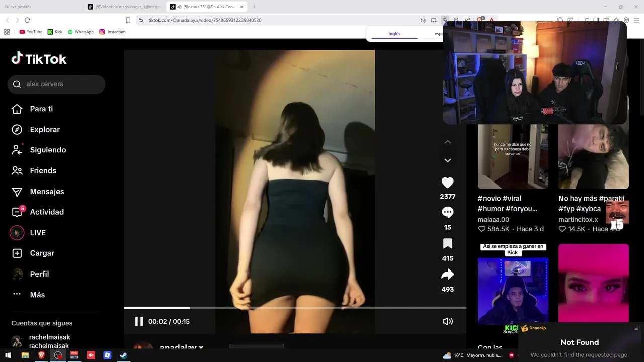The height and width of the screenshot is (362, 644).
Task: Open the apps grid icon in bookmarks bar
Action: (7, 32)
